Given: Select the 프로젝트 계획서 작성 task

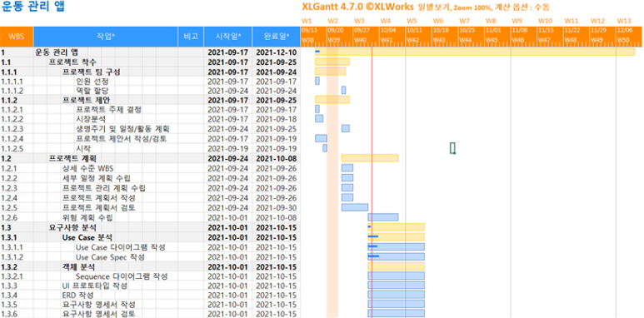Looking at the screenshot, I should tap(98, 198).
